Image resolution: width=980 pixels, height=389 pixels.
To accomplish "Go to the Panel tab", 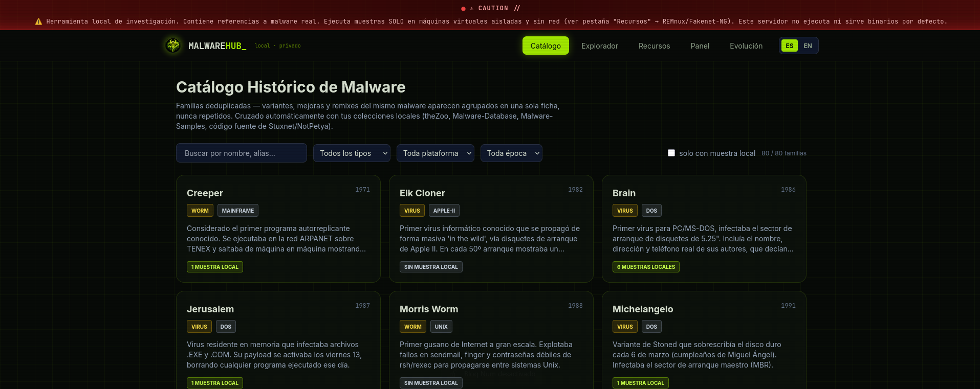I will pyautogui.click(x=700, y=45).
